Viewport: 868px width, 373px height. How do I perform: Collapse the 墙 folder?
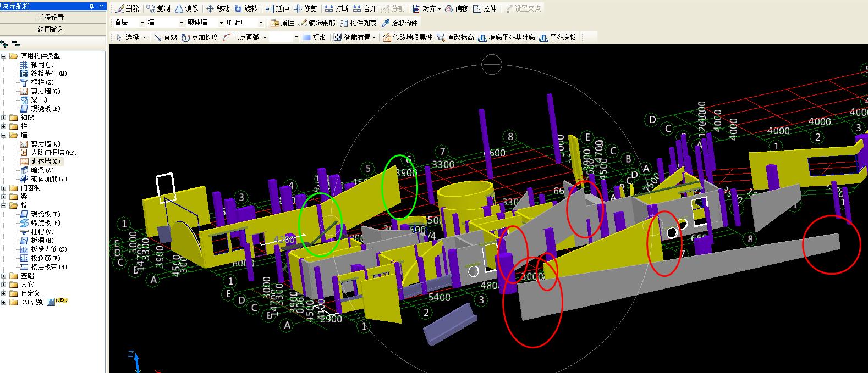[x=4, y=135]
